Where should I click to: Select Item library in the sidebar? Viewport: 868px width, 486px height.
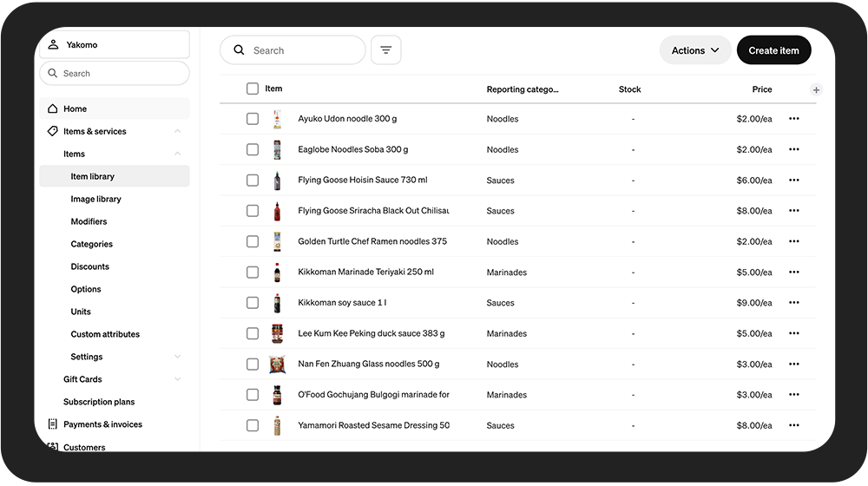pyautogui.click(x=115, y=176)
